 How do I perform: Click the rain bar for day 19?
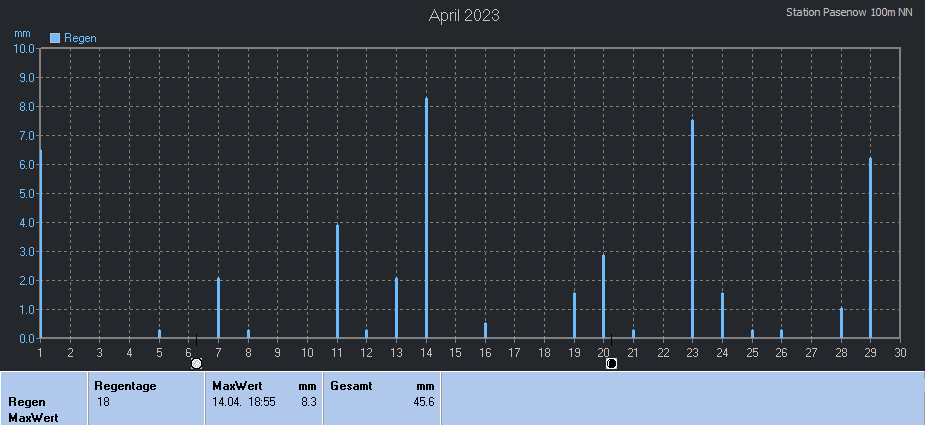575,315
